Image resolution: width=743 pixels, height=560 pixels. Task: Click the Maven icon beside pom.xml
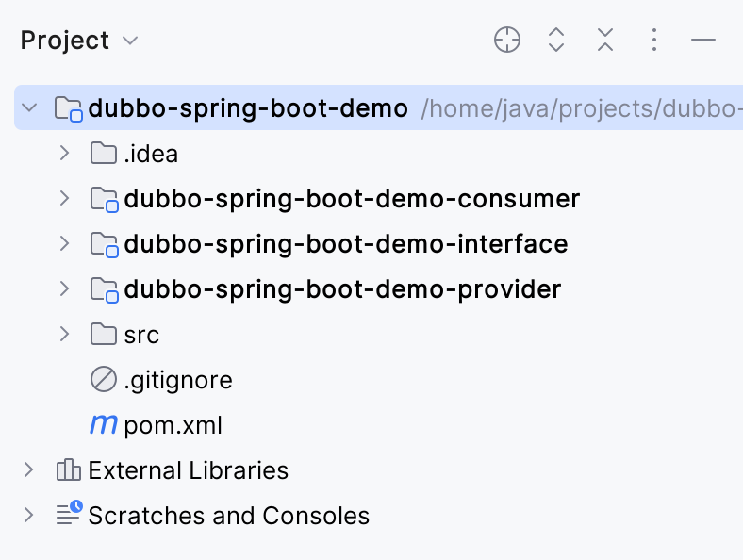103,425
